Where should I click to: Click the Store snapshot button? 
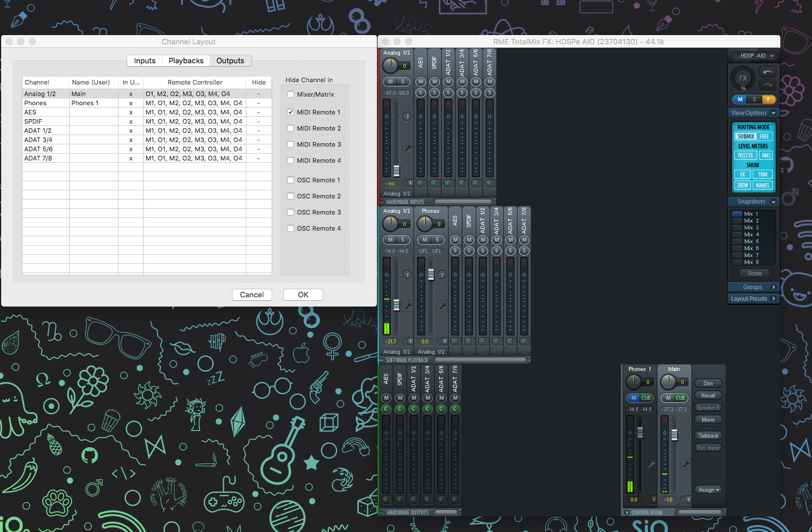pyautogui.click(x=754, y=274)
